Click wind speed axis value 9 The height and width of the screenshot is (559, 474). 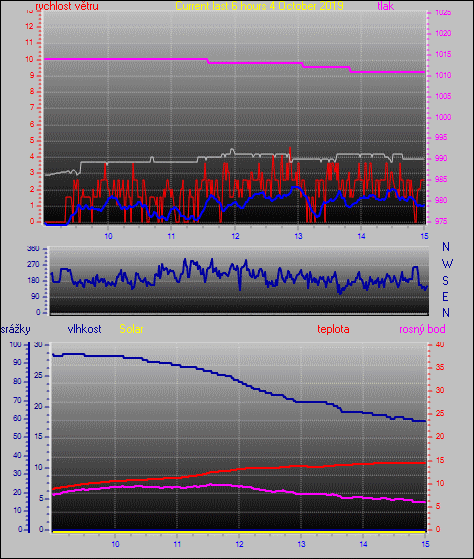pyautogui.click(x=31, y=75)
